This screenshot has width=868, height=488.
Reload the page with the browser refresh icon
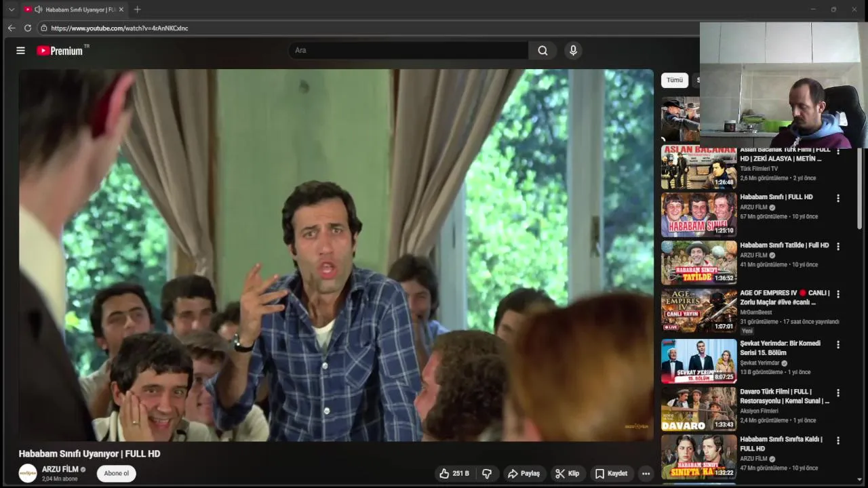28,28
